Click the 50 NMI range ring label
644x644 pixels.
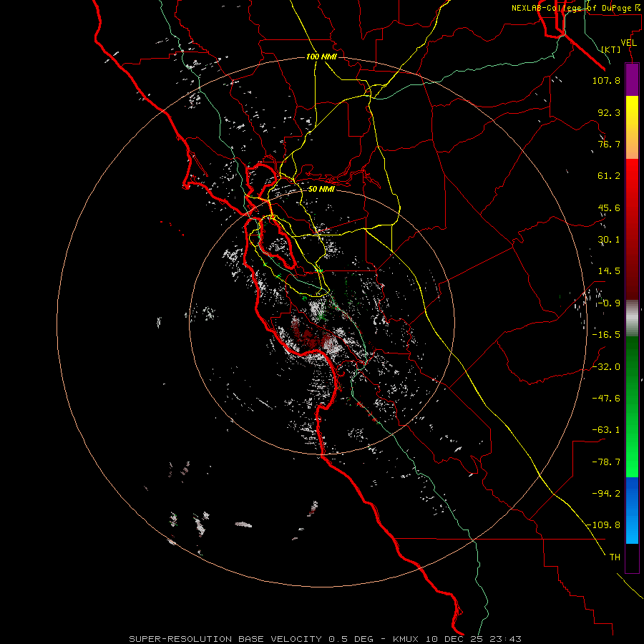click(x=321, y=189)
